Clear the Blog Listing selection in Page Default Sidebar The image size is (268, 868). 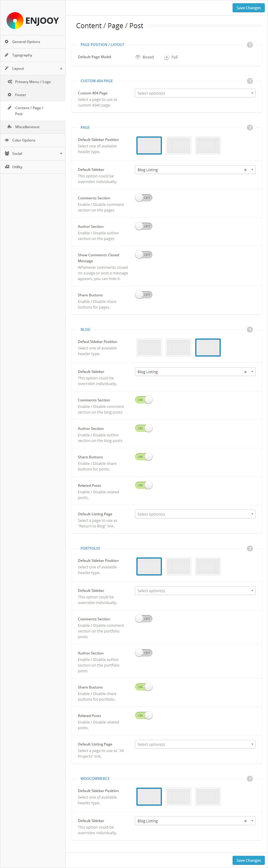click(245, 170)
